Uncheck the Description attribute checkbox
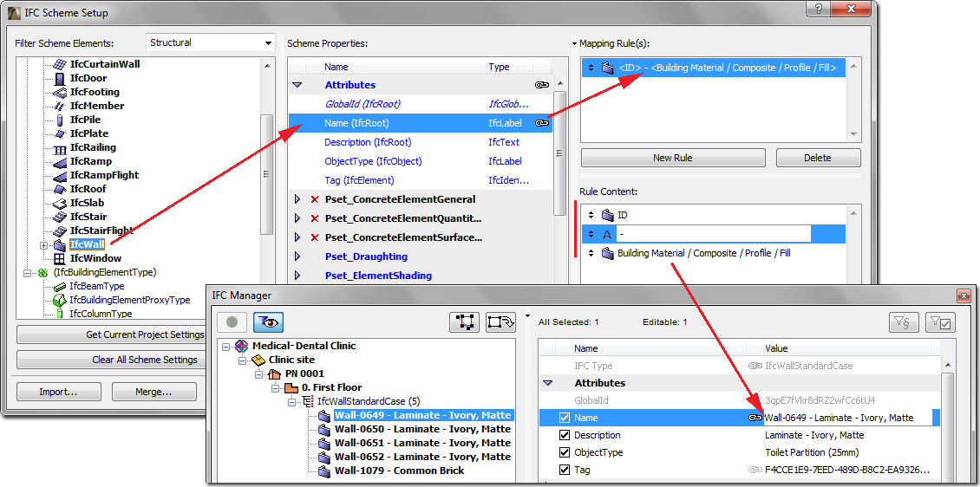980x487 pixels. coord(565,435)
